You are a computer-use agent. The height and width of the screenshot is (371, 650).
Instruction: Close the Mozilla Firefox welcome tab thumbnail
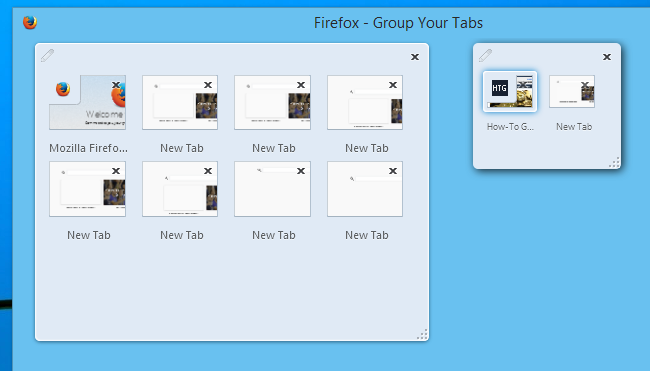tap(116, 85)
